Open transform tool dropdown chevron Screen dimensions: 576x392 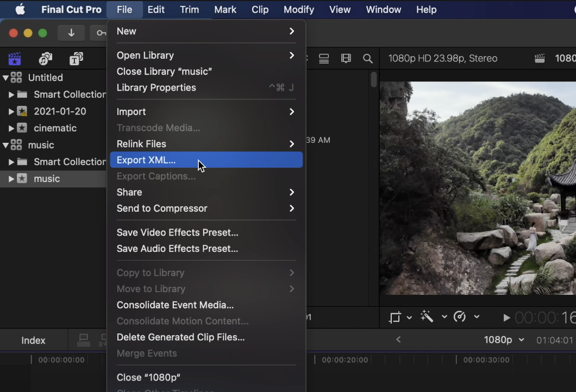[409, 317]
